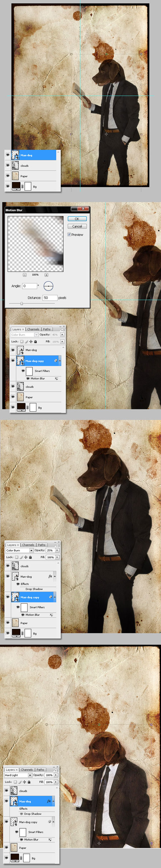This screenshot has height=868, width=161.
Task: Click the fx icon on Man-dog layer in the Hard Light panel
Action: coord(49,801)
